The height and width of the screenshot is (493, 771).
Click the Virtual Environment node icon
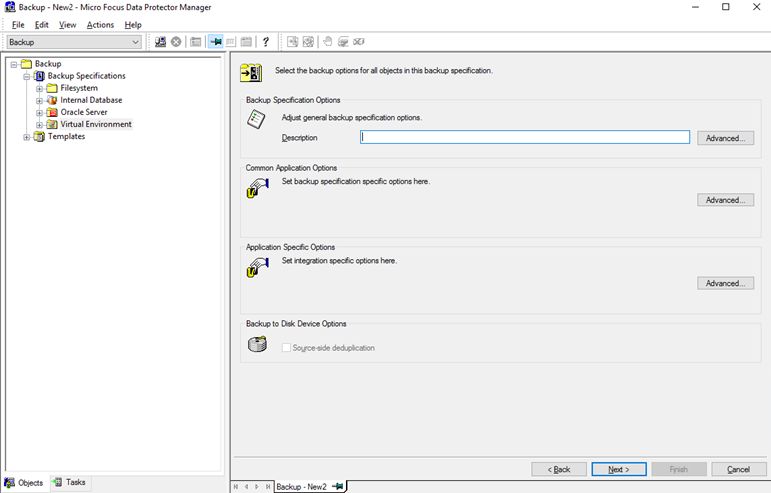[x=52, y=124]
